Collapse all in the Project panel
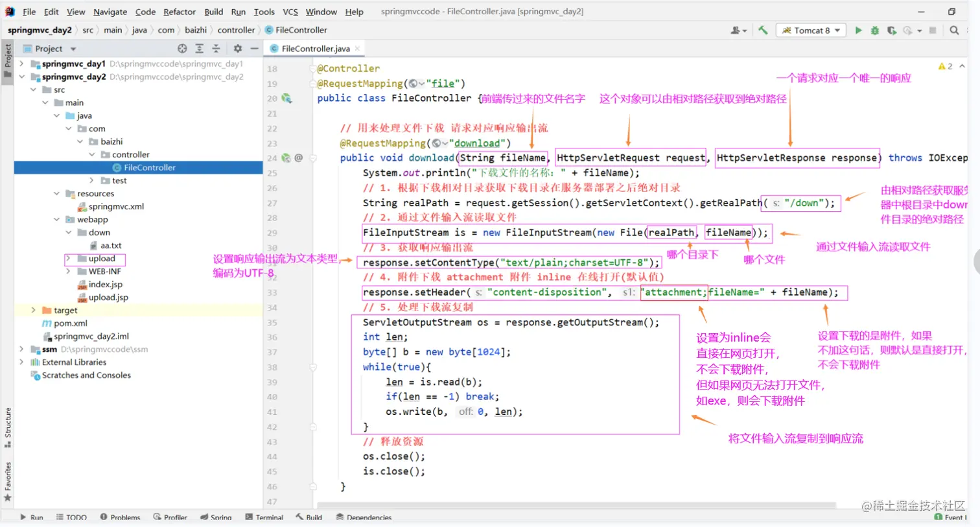 (x=216, y=49)
